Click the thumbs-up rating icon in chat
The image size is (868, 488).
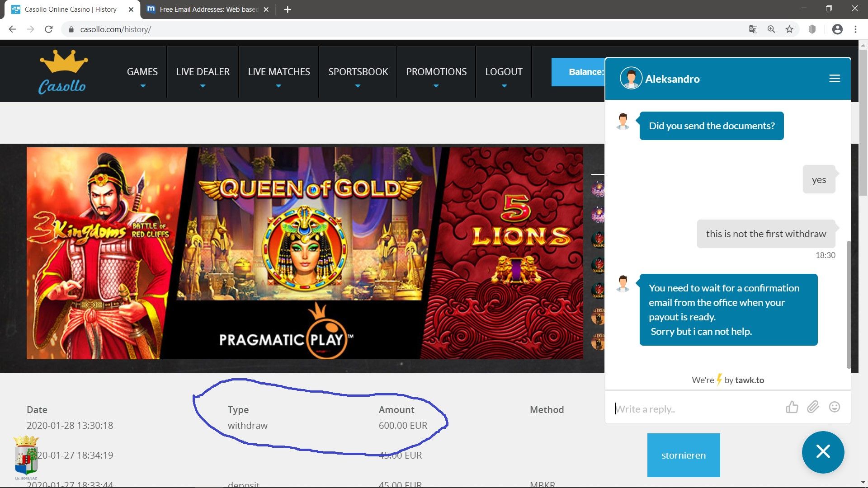click(792, 407)
